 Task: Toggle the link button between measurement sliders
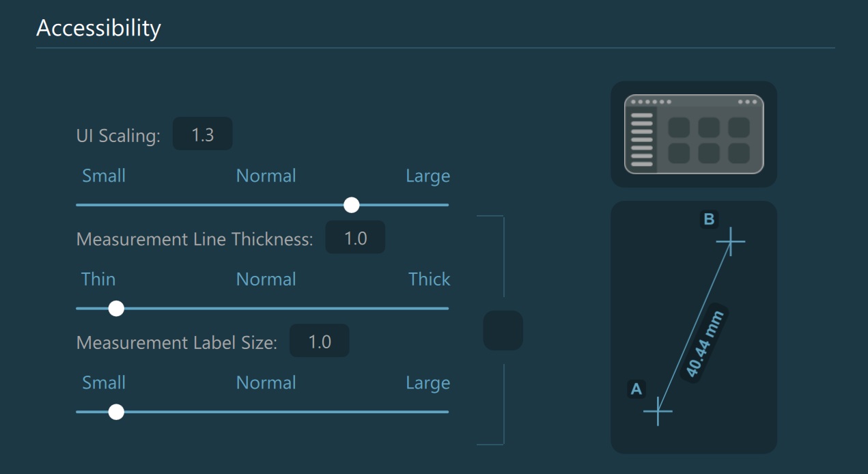click(503, 331)
